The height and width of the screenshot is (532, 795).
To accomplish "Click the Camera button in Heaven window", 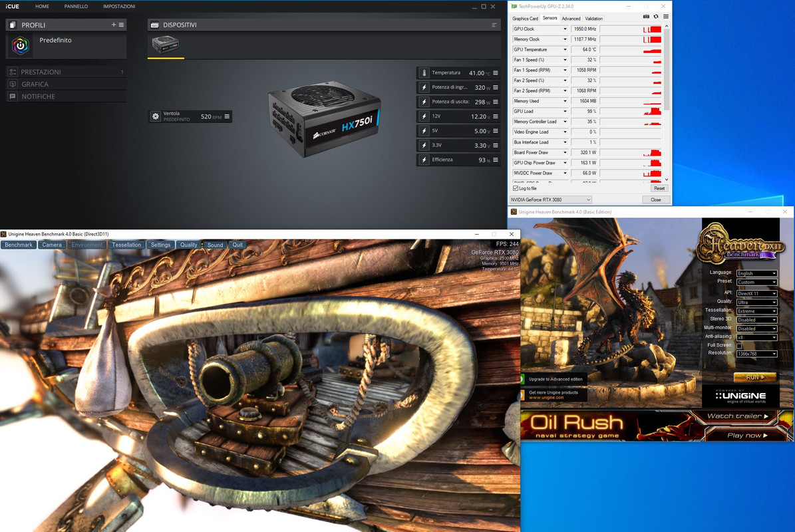I will [52, 245].
